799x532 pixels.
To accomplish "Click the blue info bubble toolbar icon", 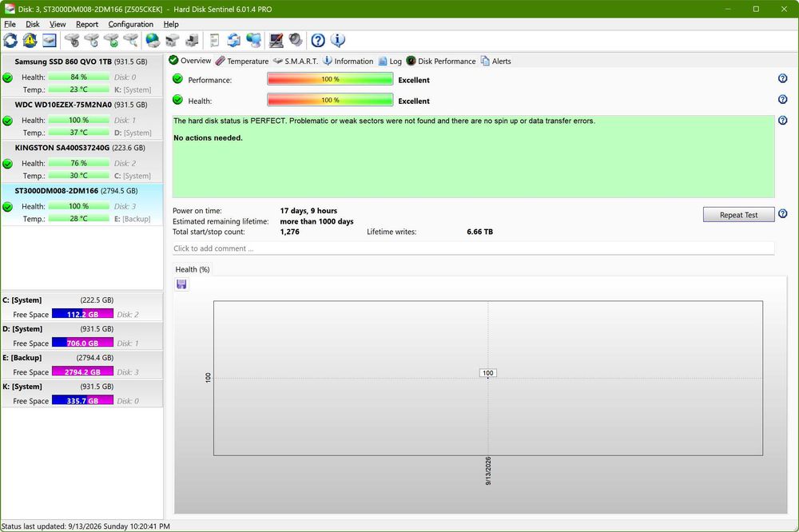I will click(x=337, y=40).
